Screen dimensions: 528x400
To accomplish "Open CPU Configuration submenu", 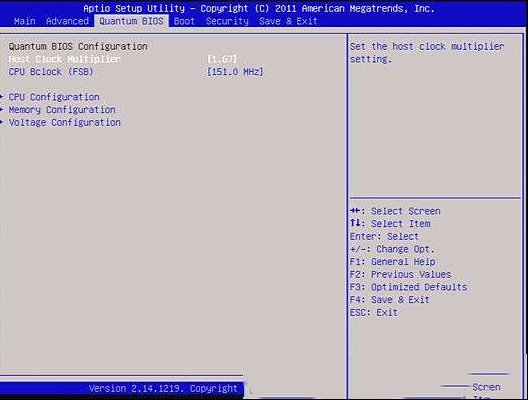I will click(x=54, y=97).
